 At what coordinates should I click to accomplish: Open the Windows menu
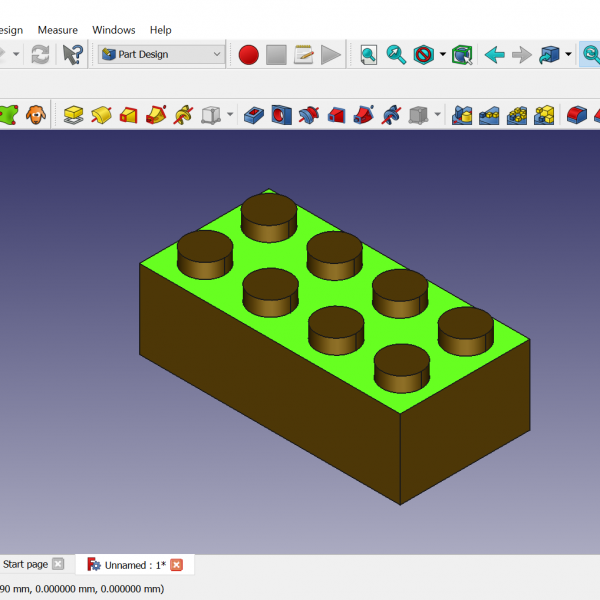coord(114,30)
